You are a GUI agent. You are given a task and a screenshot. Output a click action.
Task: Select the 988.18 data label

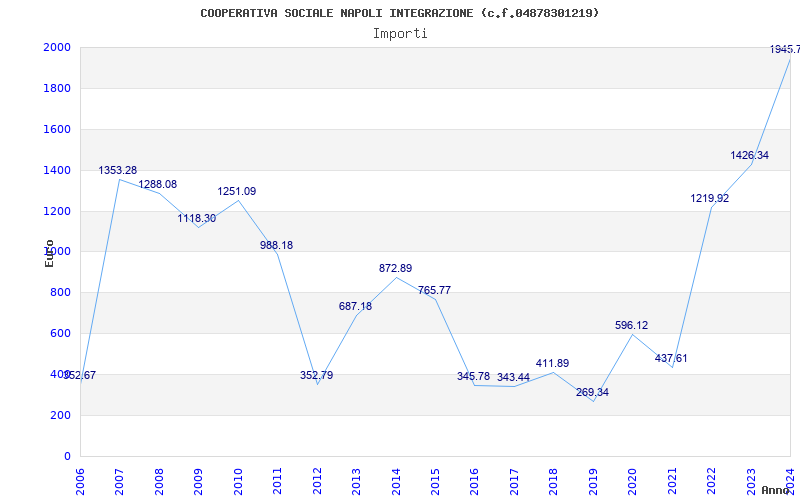tap(277, 245)
